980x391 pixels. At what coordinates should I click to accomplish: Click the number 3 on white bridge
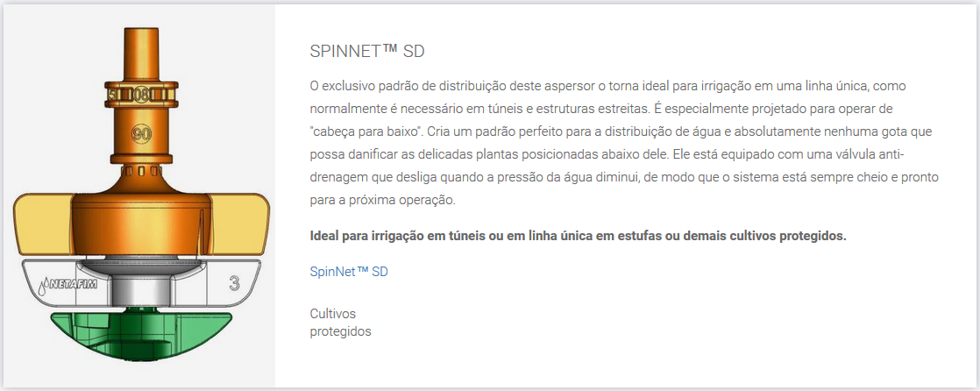click(x=234, y=283)
